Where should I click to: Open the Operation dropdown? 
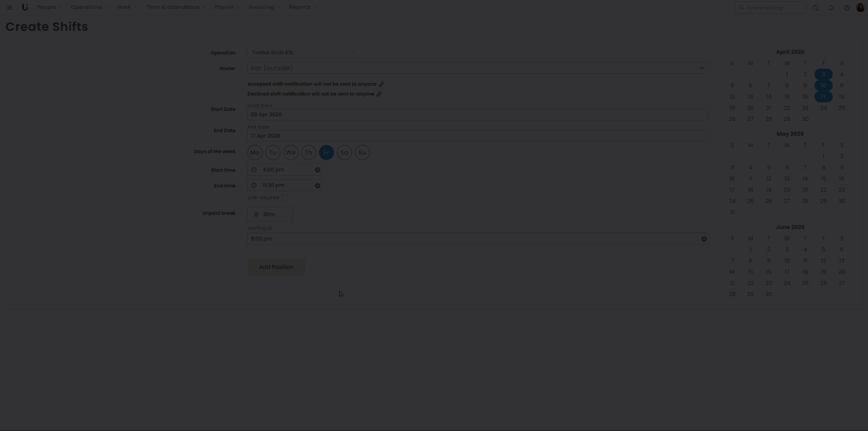pos(303,53)
